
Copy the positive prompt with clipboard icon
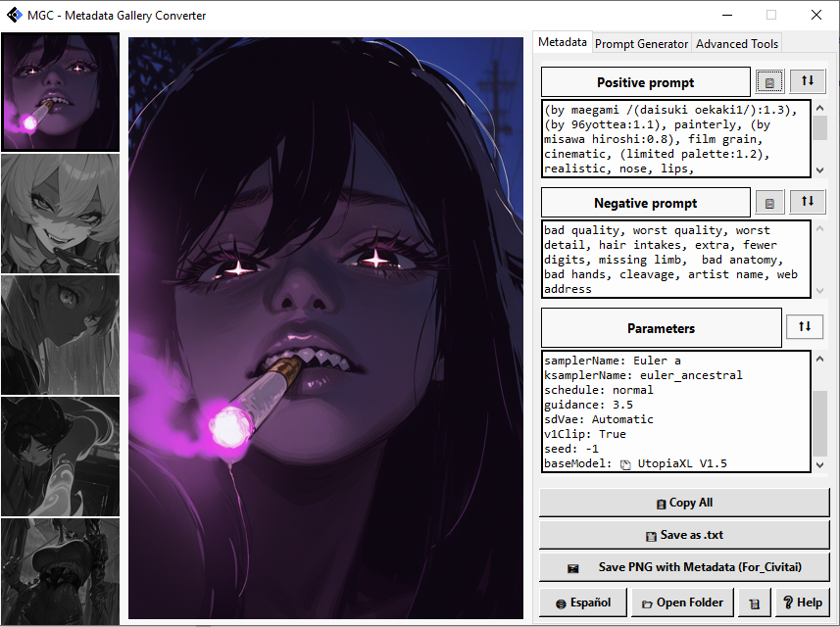coord(769,82)
